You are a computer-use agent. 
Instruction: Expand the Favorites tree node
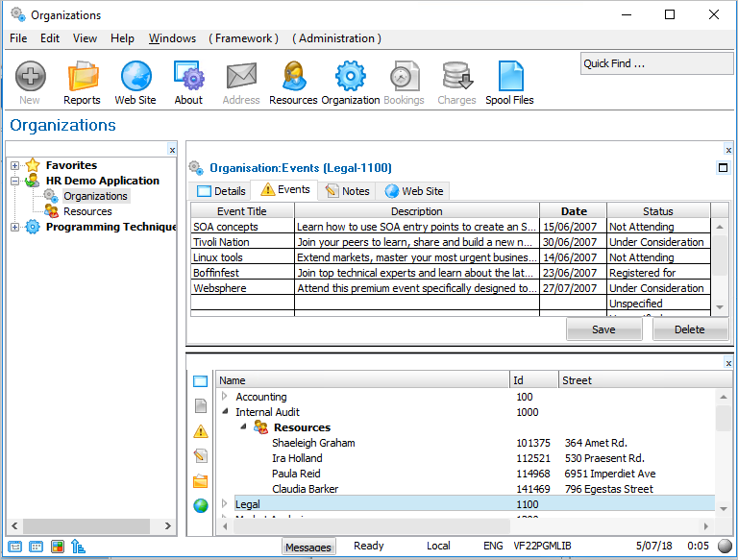pos(15,166)
